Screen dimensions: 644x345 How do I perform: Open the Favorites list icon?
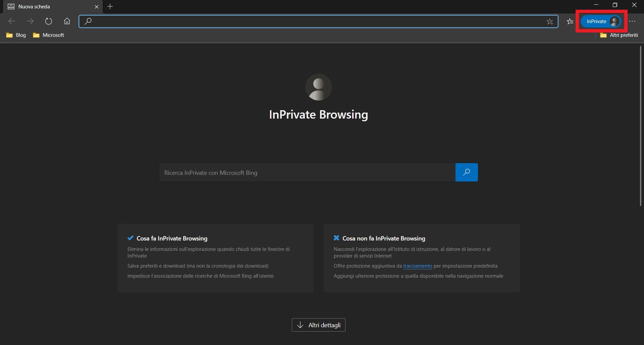[x=570, y=22]
